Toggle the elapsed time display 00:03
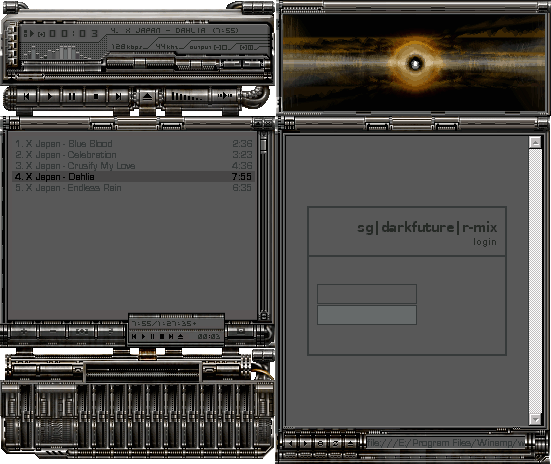 click(x=73, y=34)
